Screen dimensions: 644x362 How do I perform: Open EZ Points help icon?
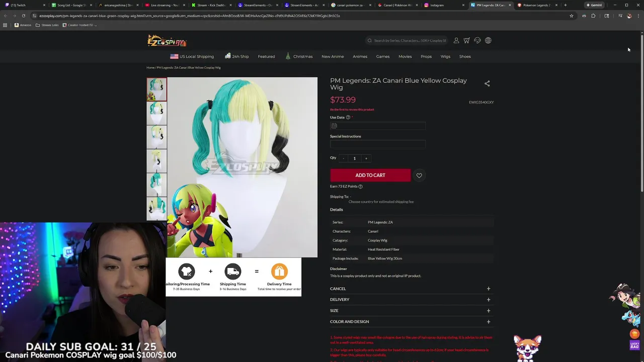coord(360,187)
